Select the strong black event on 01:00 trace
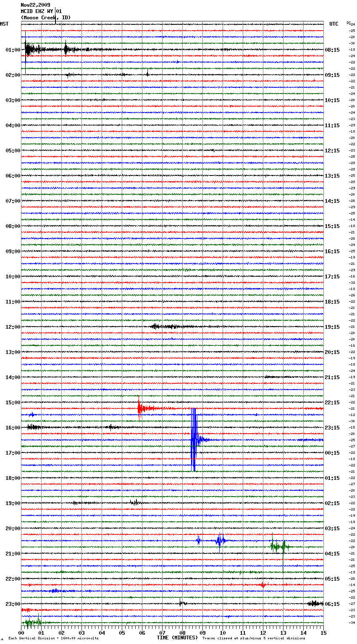Image resolution: width=357 pixels, height=644 pixels. point(29,50)
